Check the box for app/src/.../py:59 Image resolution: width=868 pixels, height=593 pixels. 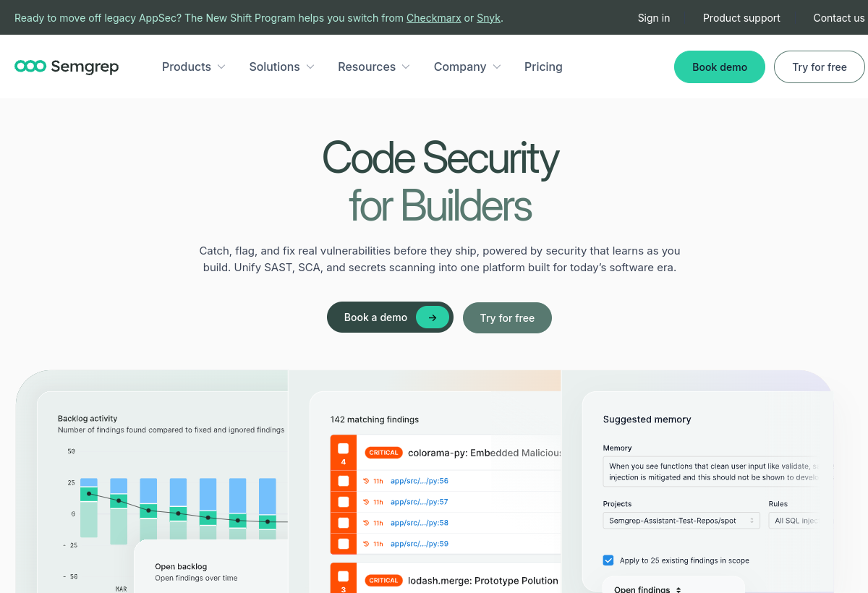344,544
